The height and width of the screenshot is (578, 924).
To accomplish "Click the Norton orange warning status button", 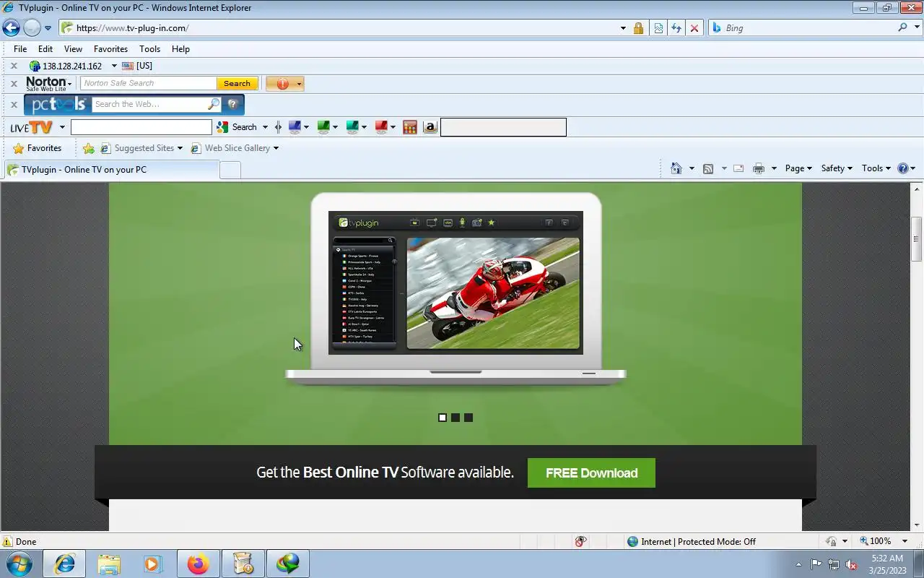I will coord(284,84).
